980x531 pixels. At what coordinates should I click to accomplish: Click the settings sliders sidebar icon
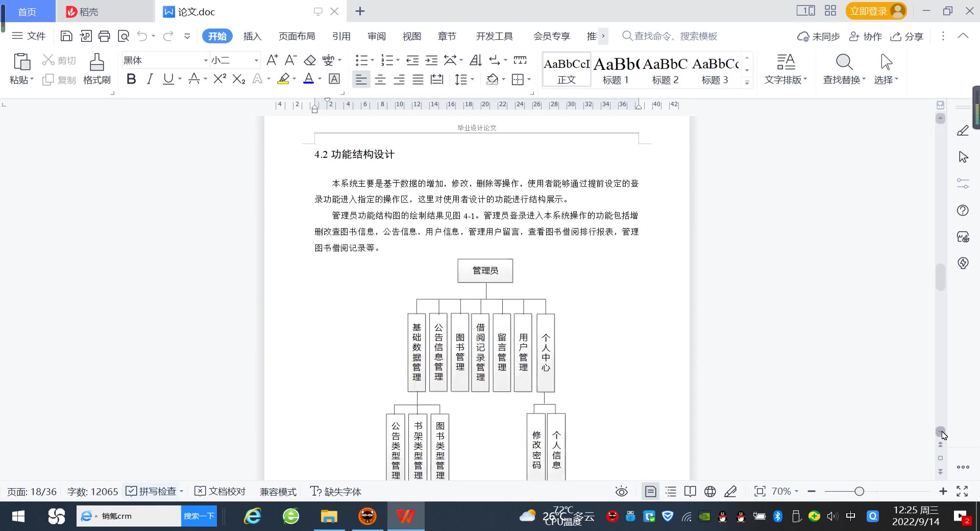pos(963,184)
